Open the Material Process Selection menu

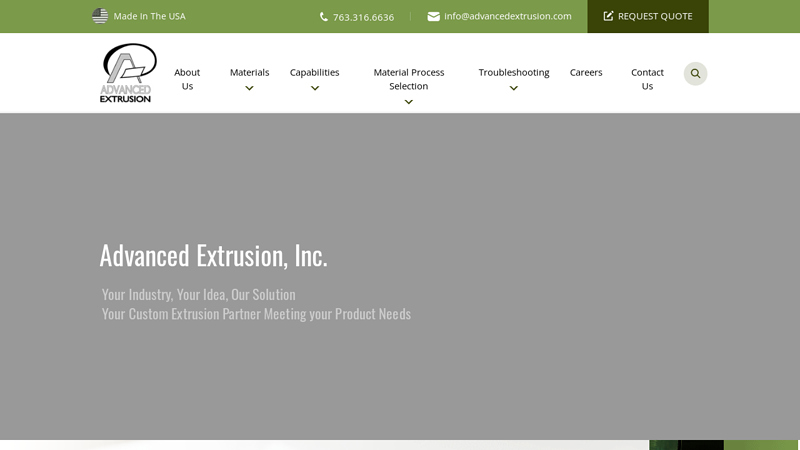[x=409, y=79]
